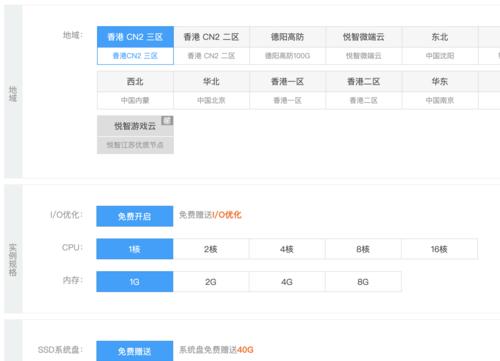Click the corner icon on 悦智游戏云 card
The image size is (500, 361).
point(167,120)
